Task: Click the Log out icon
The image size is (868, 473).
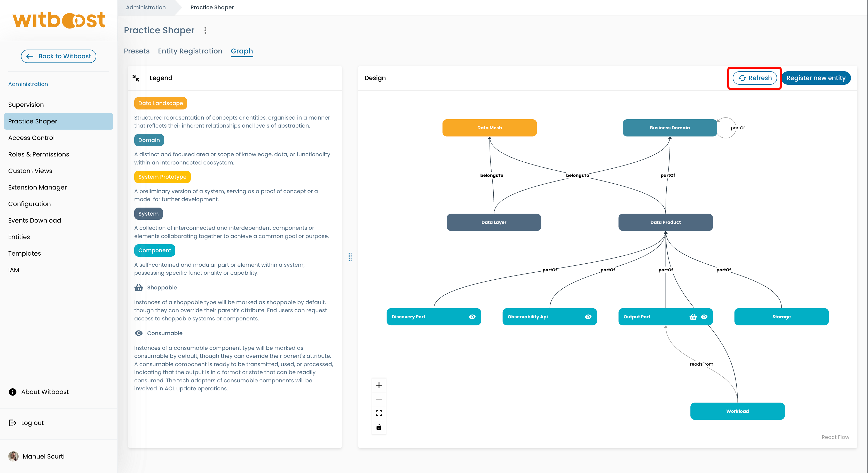Action: point(12,423)
